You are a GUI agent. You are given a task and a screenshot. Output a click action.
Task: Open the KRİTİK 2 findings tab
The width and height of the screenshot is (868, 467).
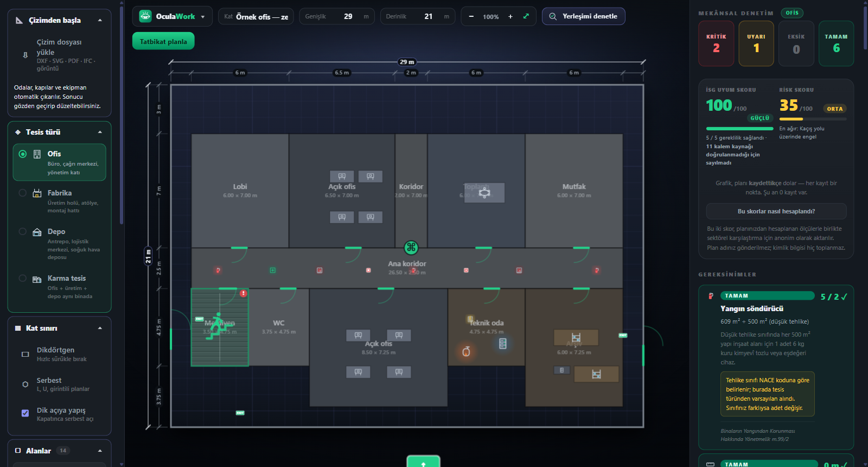tap(716, 43)
